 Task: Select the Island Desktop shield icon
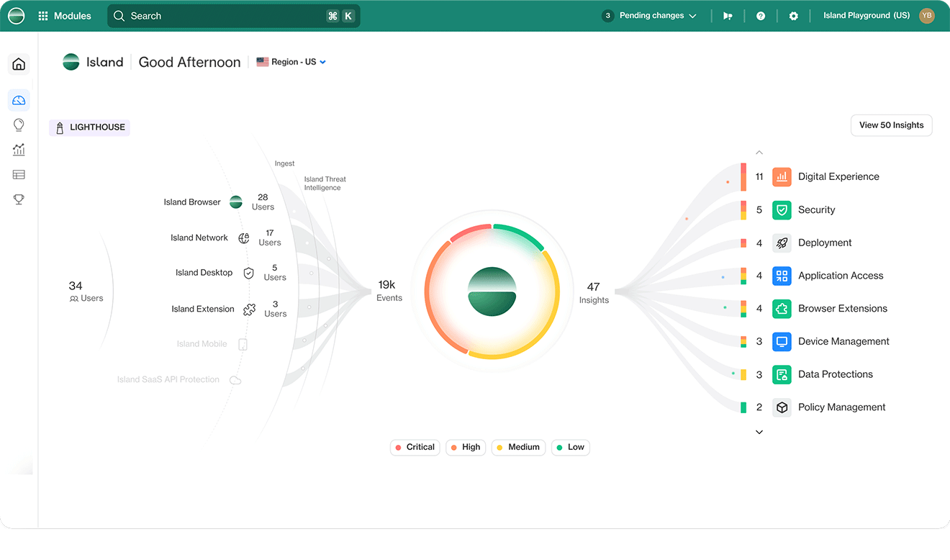click(248, 274)
